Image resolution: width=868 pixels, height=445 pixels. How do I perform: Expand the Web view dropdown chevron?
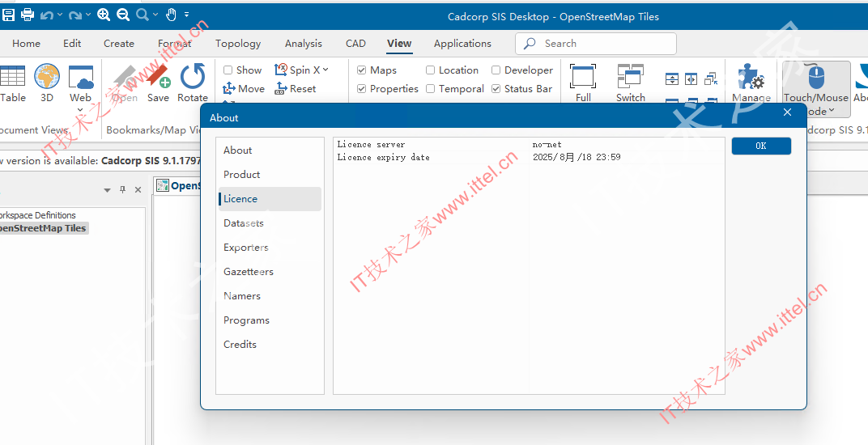[x=81, y=109]
